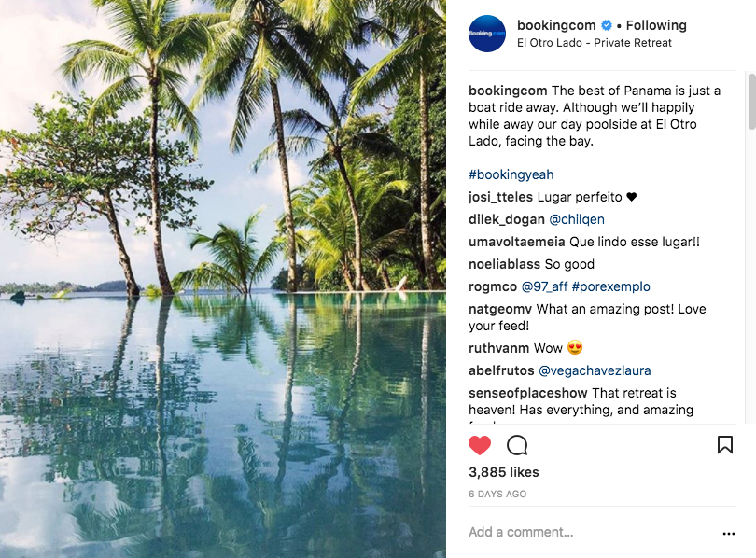This screenshot has width=756, height=558.
Task: Visit natgeomv commenter profile
Action: coord(500,309)
